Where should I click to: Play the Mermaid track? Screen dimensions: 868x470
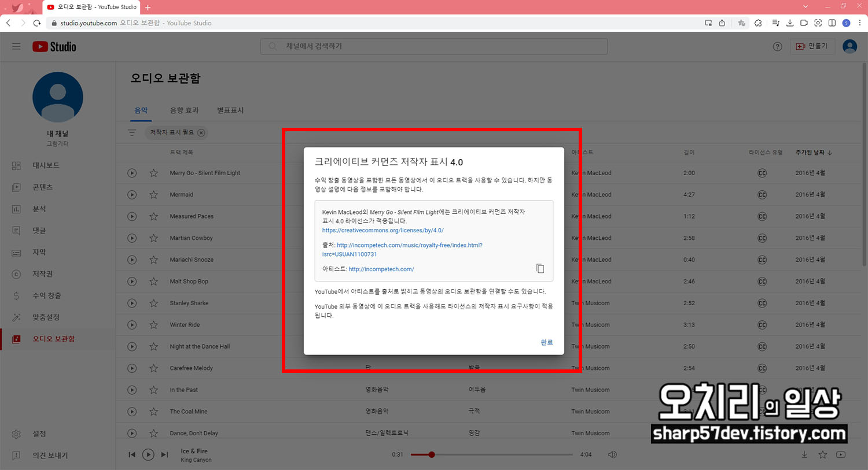tap(132, 195)
